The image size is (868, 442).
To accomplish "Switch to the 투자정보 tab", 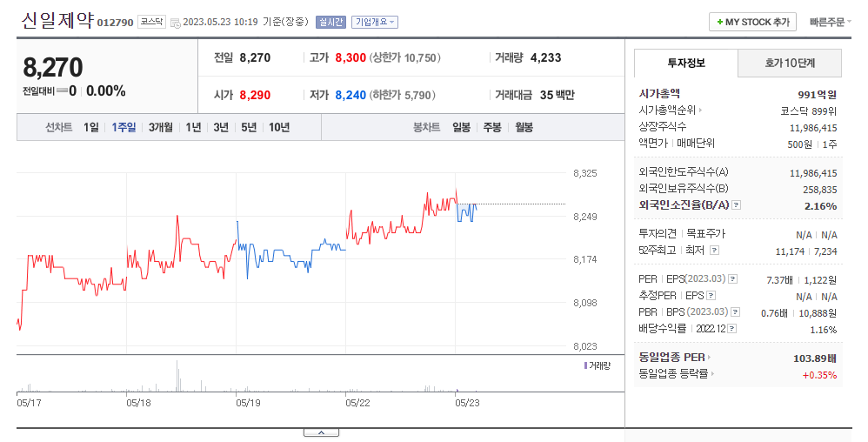I will click(x=686, y=64).
